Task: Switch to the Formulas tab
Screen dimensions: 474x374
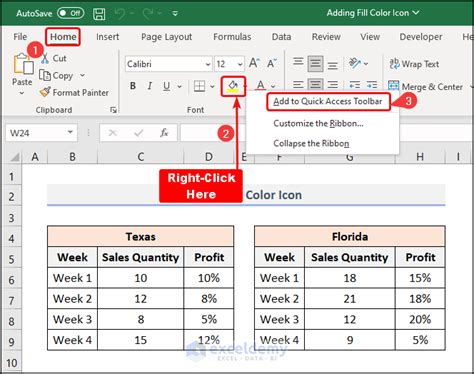Action: coord(232,37)
